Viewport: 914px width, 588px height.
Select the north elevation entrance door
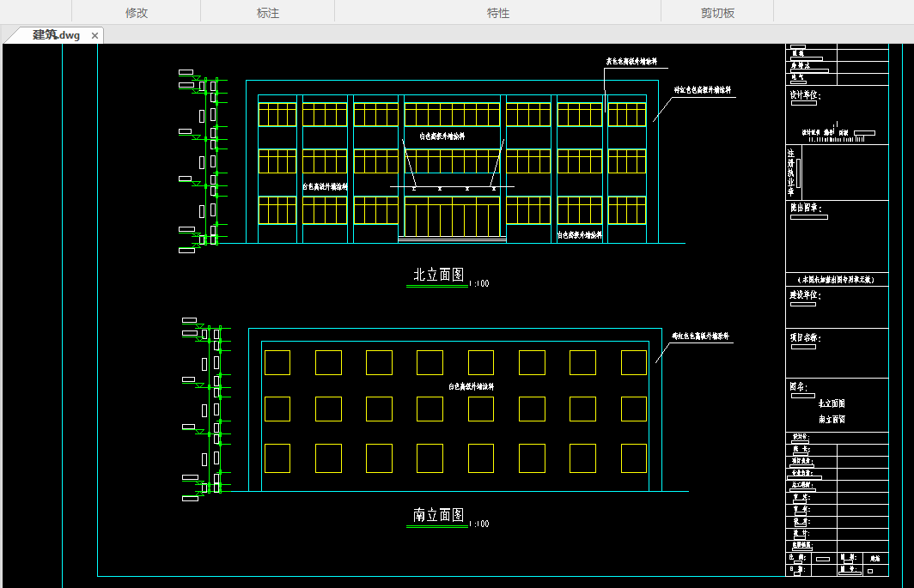click(x=452, y=216)
